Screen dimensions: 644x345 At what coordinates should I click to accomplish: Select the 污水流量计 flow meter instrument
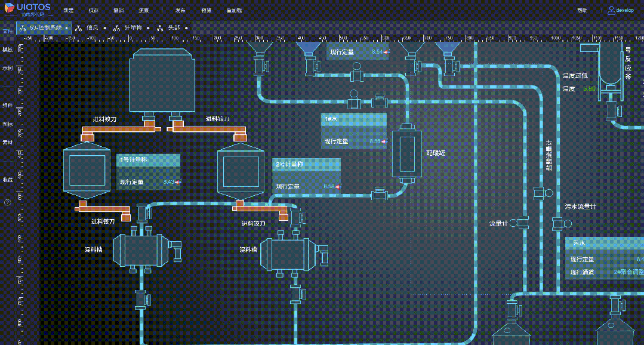[x=561, y=223]
